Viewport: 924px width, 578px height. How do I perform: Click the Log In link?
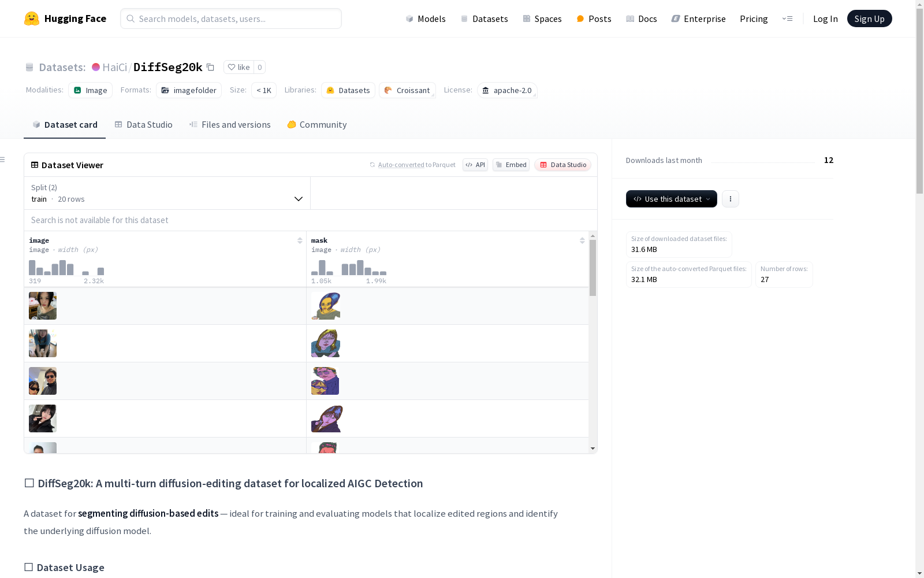point(825,18)
